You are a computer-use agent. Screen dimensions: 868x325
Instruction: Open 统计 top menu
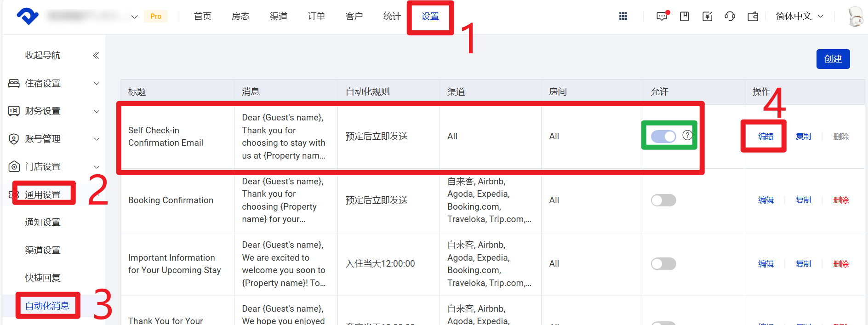pyautogui.click(x=392, y=16)
